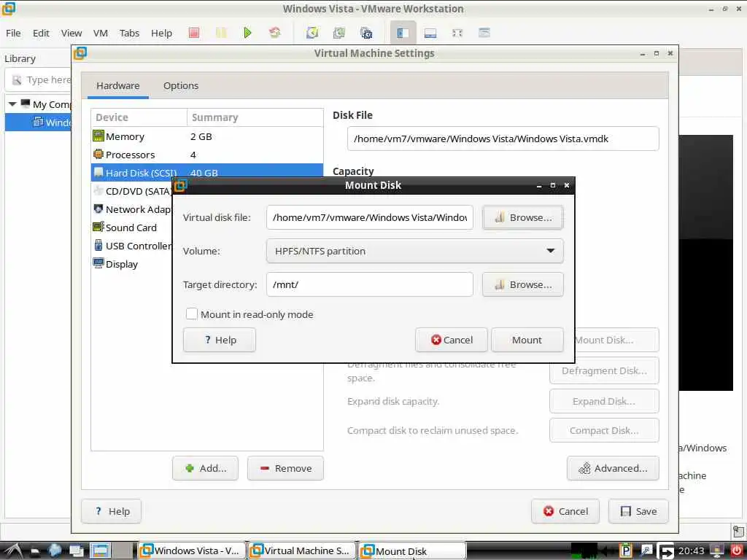747x560 pixels.
Task: Click the folder icon of Target directory Browse
Action: 499,285
